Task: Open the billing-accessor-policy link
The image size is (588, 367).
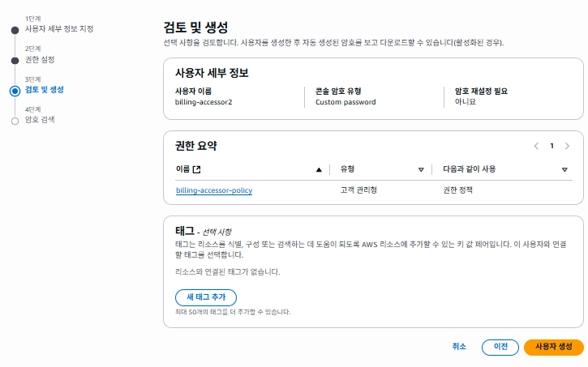Action: coord(214,190)
